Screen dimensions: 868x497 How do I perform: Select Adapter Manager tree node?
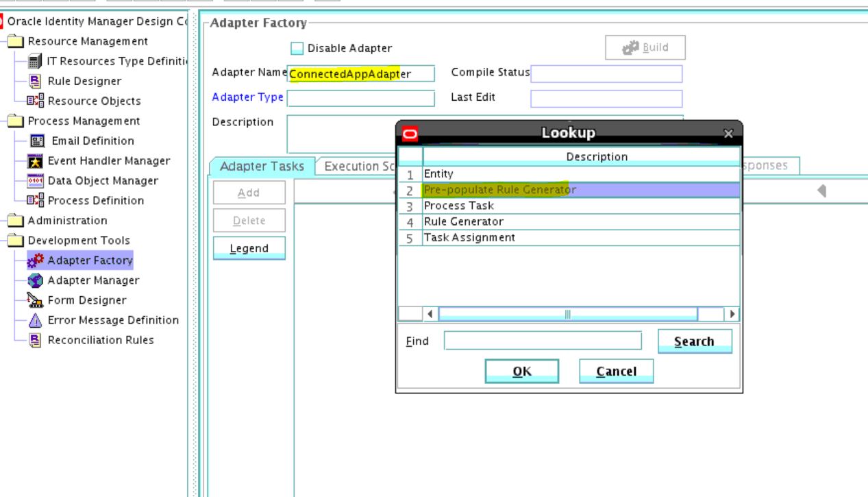click(93, 280)
